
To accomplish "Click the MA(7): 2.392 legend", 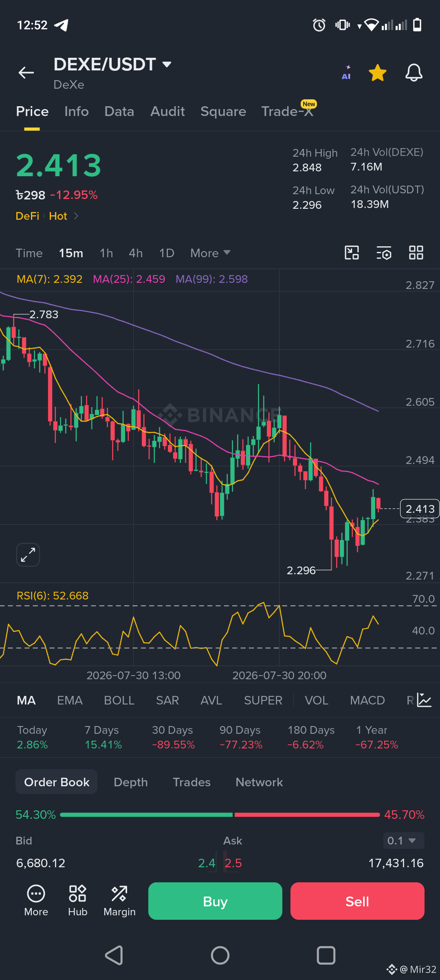I will click(49, 279).
